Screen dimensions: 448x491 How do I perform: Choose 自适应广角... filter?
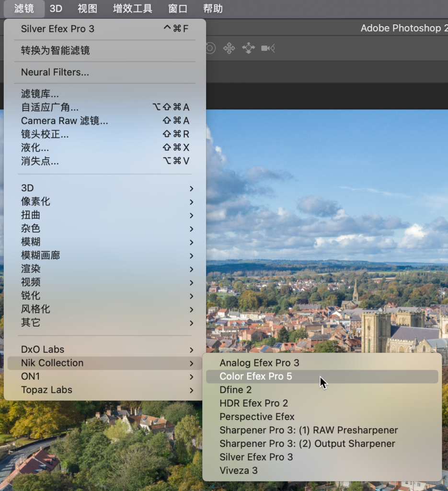(105, 107)
